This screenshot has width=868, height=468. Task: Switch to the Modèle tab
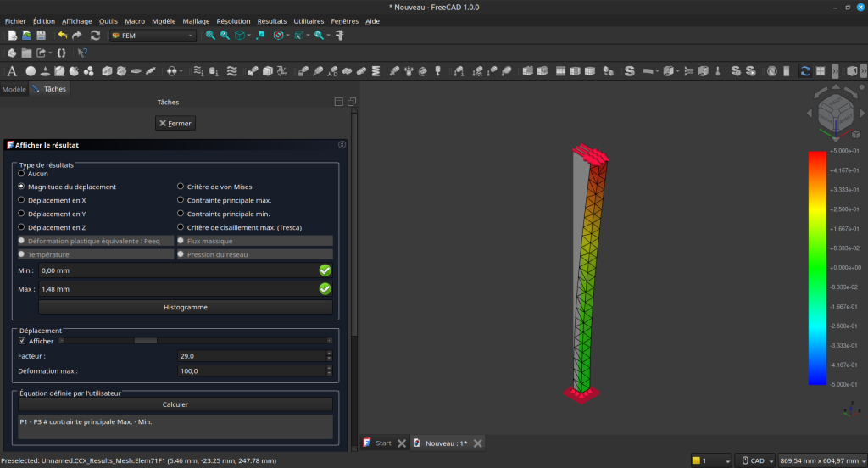tap(14, 89)
